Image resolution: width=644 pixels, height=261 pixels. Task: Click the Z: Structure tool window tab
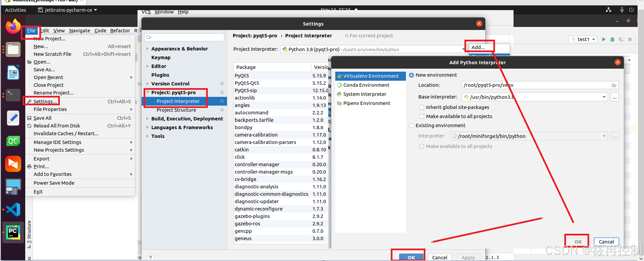coord(29,234)
